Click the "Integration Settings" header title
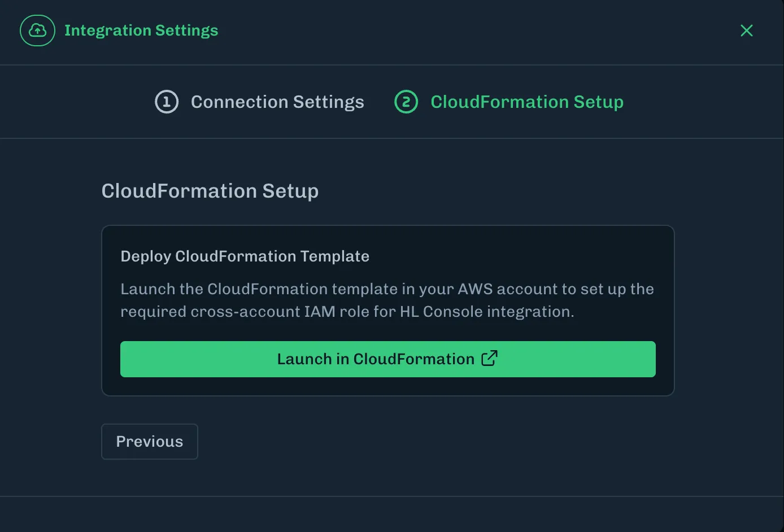The width and height of the screenshot is (784, 532). pyautogui.click(x=141, y=30)
